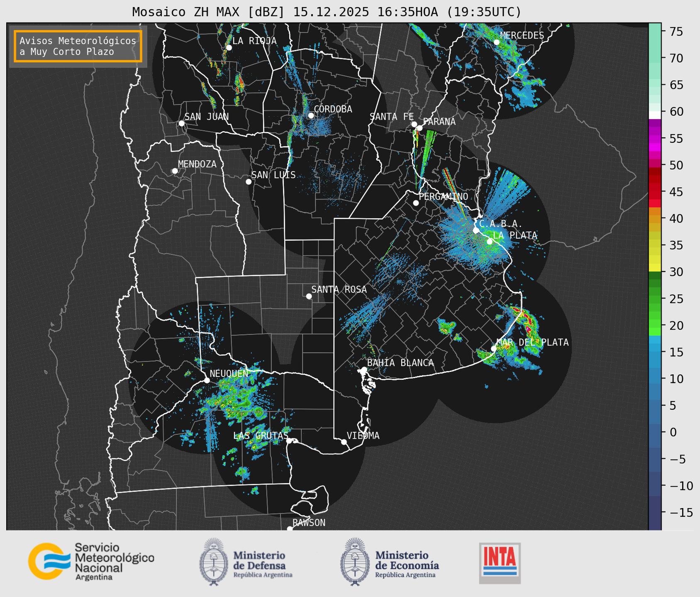
Task: Click the CÓRDOBA label text
Action: [x=333, y=109]
